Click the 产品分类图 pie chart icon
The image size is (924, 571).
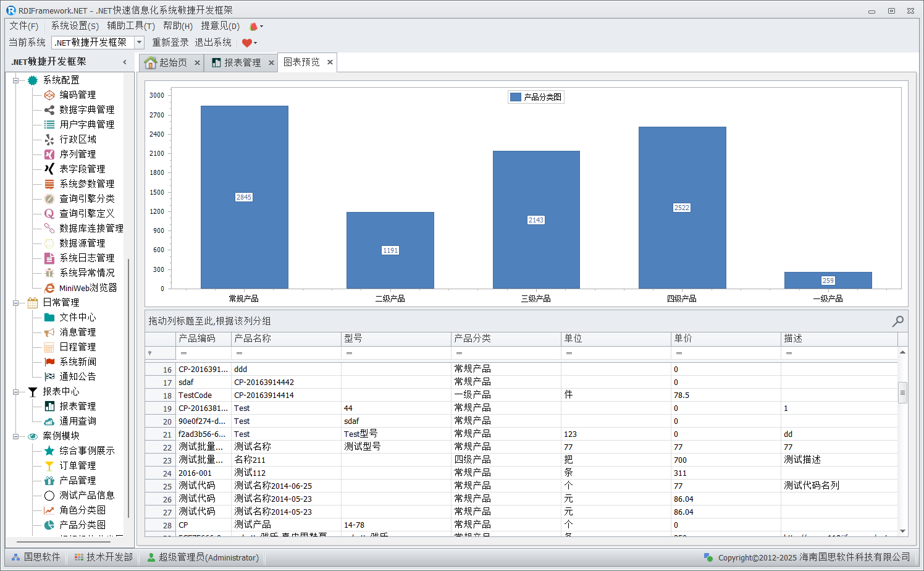click(x=49, y=525)
